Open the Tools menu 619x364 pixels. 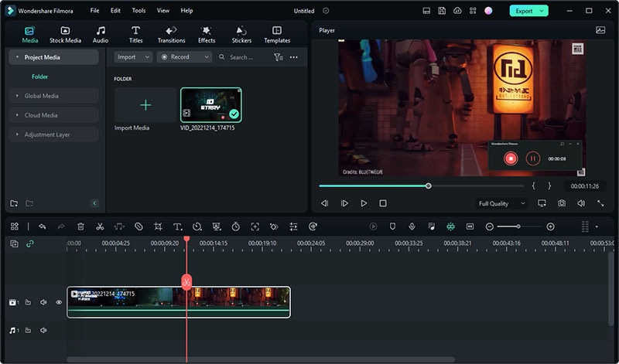click(x=139, y=11)
